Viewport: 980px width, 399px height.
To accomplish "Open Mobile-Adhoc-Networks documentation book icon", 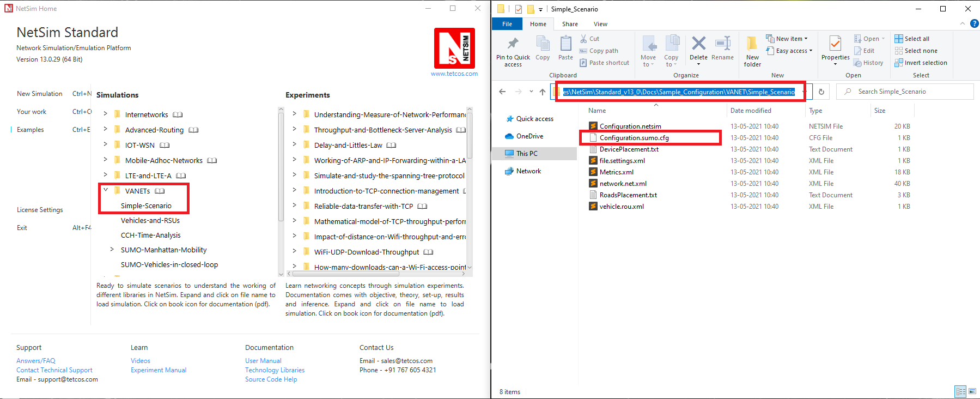I will (212, 160).
